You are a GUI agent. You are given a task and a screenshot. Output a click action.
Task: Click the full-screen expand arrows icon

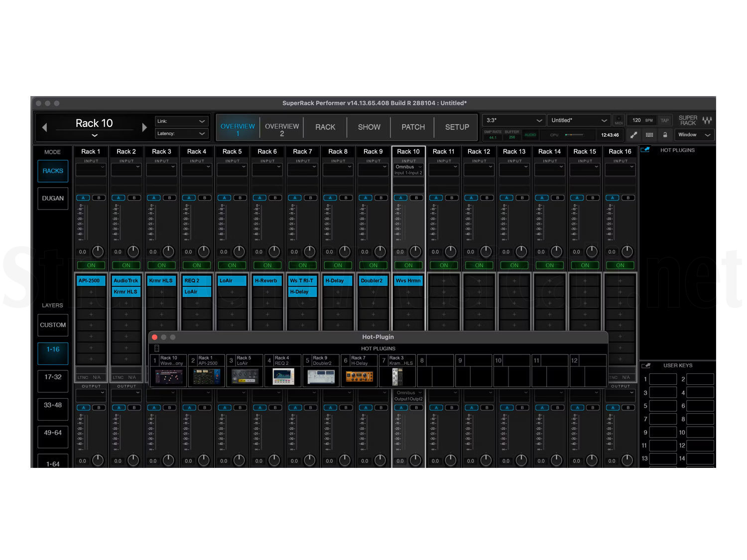pyautogui.click(x=633, y=135)
